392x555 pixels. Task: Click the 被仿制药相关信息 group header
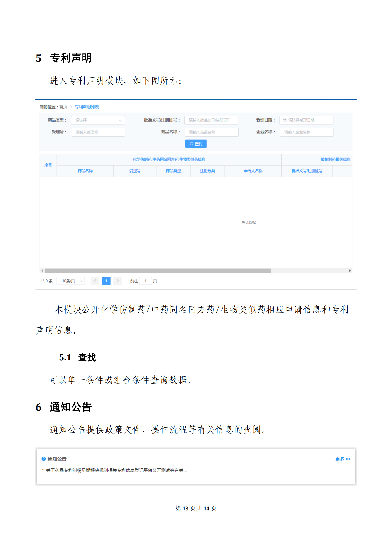click(335, 159)
